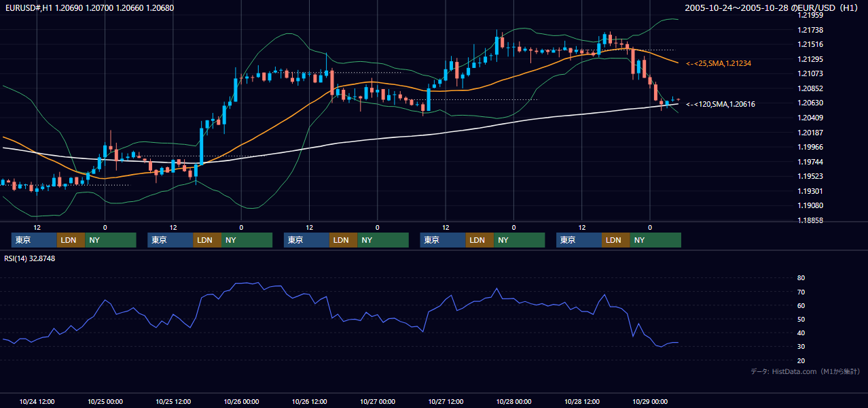Select the 東京 session box for 10/24
This screenshot has width=868, height=408.
point(34,240)
